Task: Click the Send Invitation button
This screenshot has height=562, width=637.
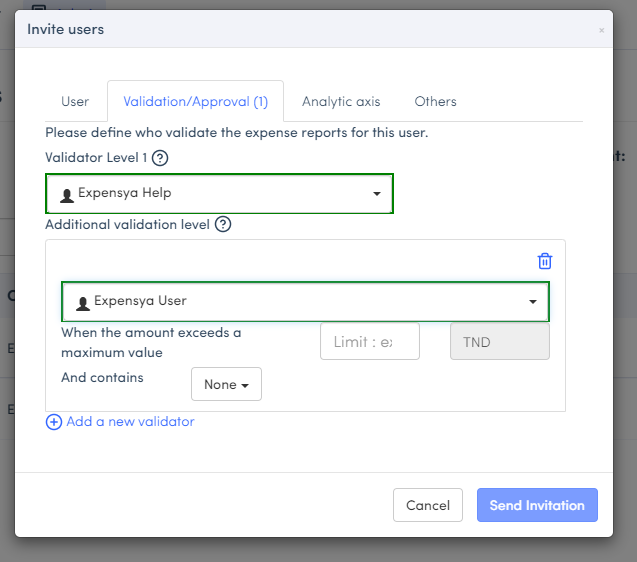Action: pyautogui.click(x=537, y=505)
